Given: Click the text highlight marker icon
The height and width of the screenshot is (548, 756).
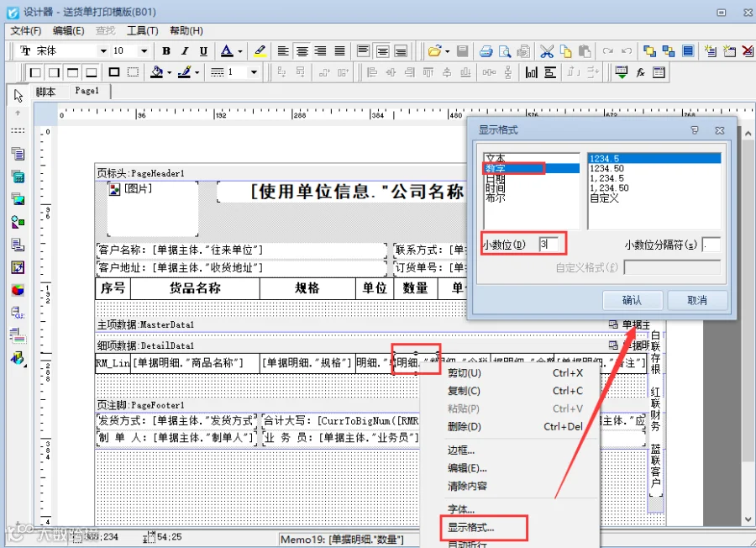Looking at the screenshot, I should 260,51.
